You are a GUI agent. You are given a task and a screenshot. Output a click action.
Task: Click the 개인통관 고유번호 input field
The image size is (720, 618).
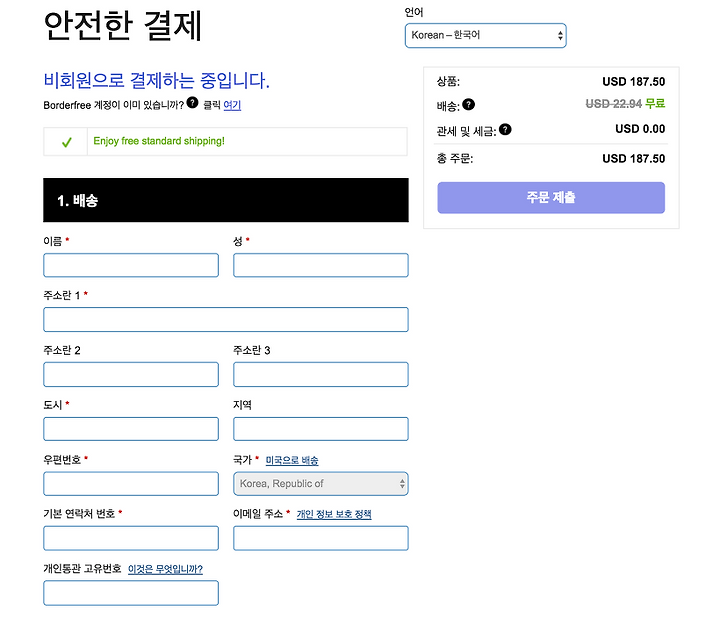pyautogui.click(x=131, y=593)
